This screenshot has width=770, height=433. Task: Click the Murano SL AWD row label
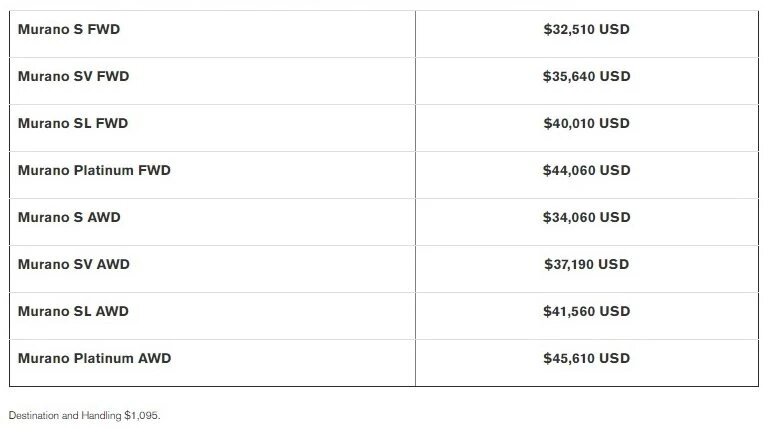coord(73,311)
